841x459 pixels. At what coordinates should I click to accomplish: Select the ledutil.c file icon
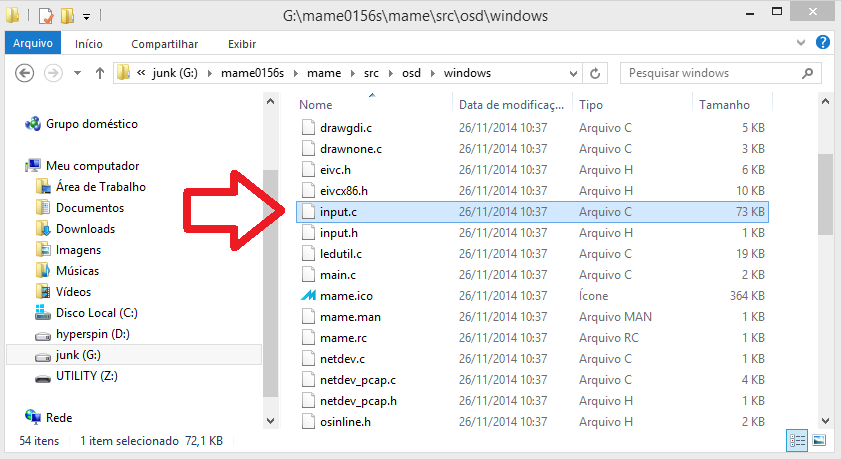pos(308,254)
